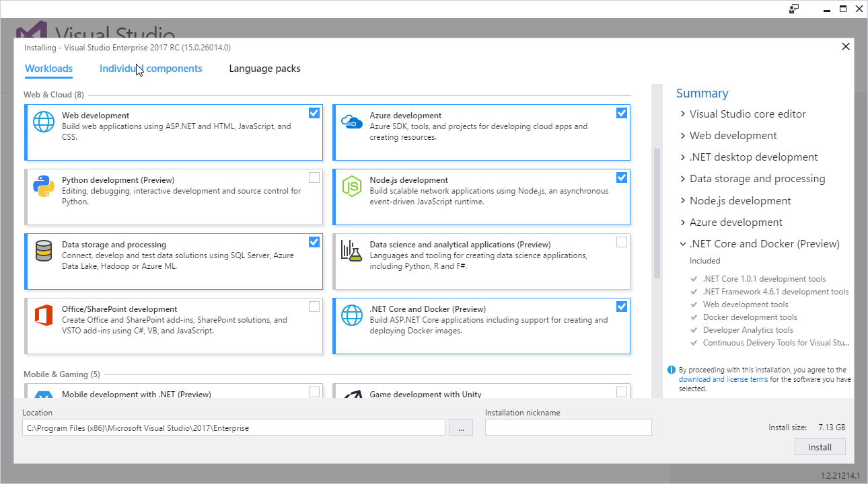Click the Data science flask chart icon
868x484 pixels.
coord(351,251)
